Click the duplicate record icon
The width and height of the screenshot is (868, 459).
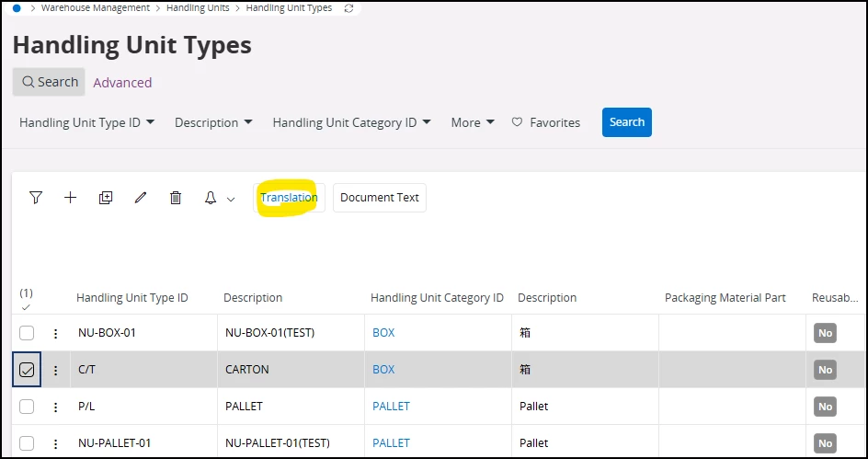pos(106,198)
